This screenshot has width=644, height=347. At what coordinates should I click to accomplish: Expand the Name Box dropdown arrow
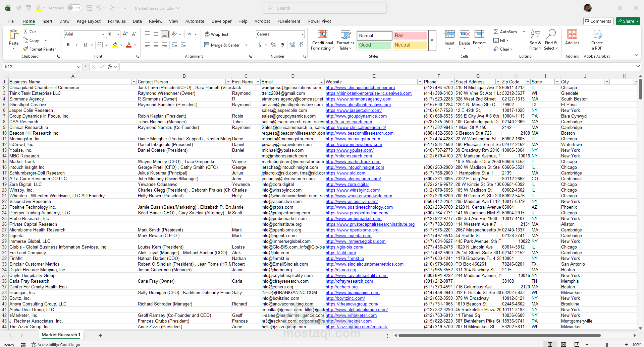point(78,67)
